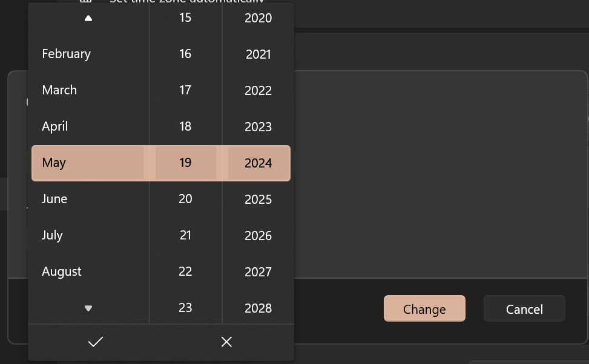Choose March as the month
This screenshot has height=364, width=589.
(x=59, y=90)
